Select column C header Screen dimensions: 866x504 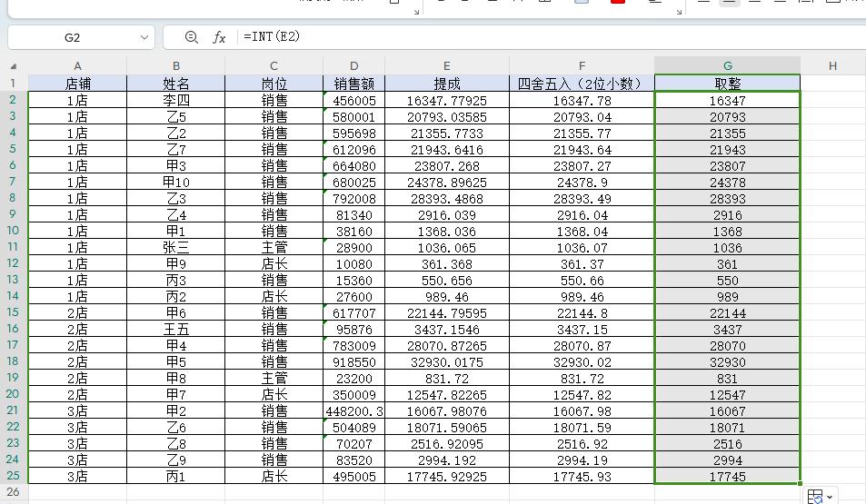coord(274,65)
